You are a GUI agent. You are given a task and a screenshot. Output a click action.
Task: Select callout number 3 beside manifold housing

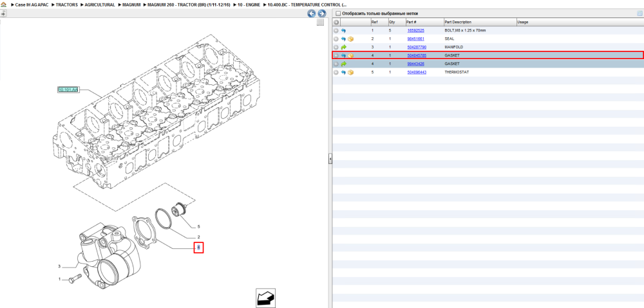(x=59, y=267)
